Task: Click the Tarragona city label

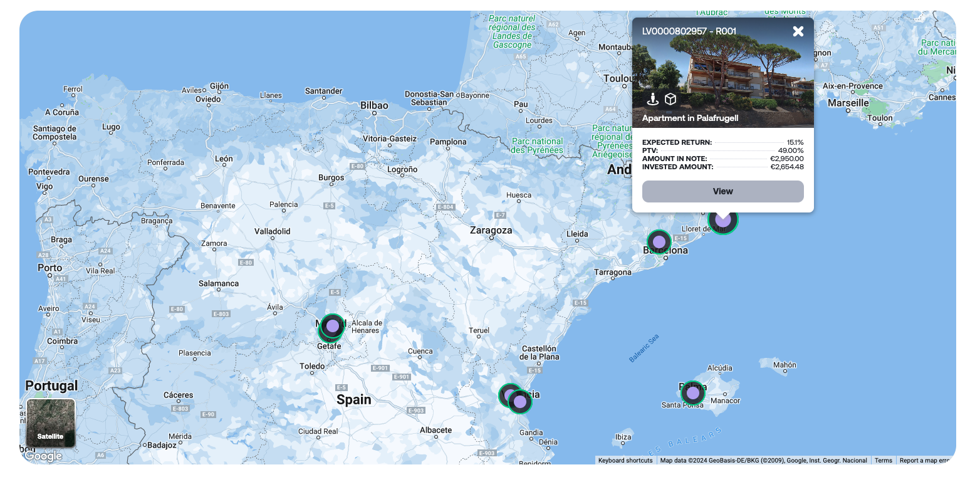Action: click(613, 273)
